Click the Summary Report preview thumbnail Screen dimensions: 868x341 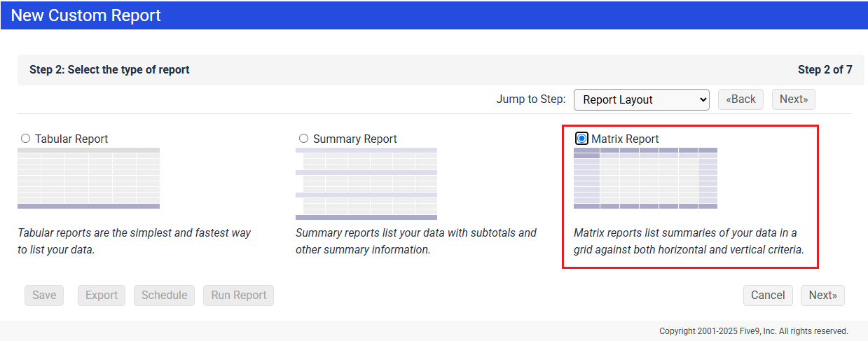pos(366,183)
